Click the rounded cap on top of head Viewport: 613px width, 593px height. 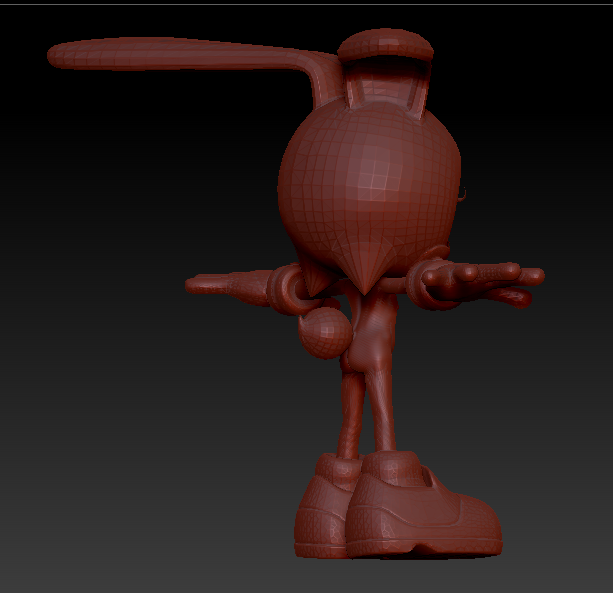coord(385,44)
